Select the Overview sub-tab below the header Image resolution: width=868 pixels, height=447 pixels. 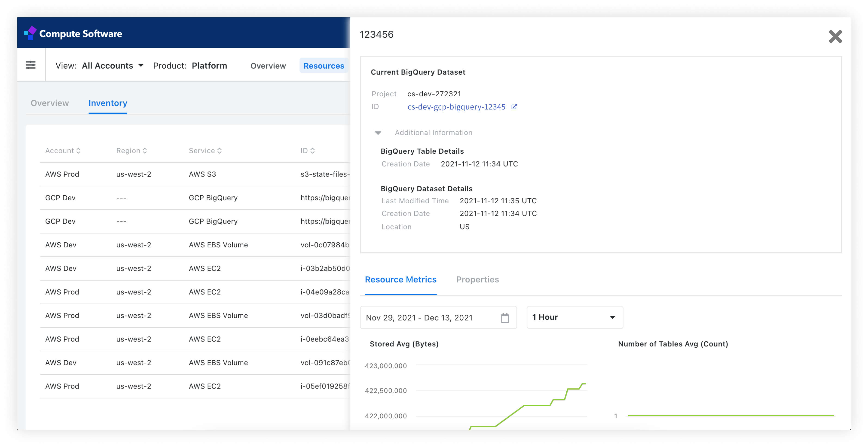point(50,103)
